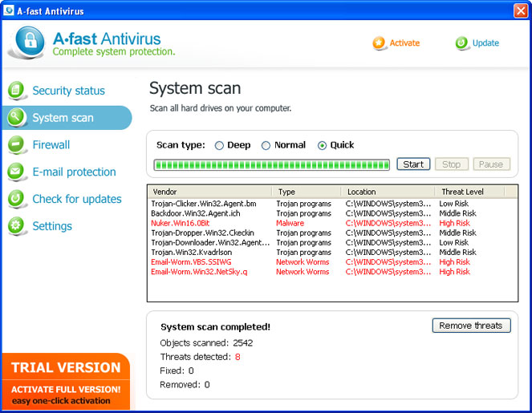Sort results by Threat Level column header

click(469, 192)
